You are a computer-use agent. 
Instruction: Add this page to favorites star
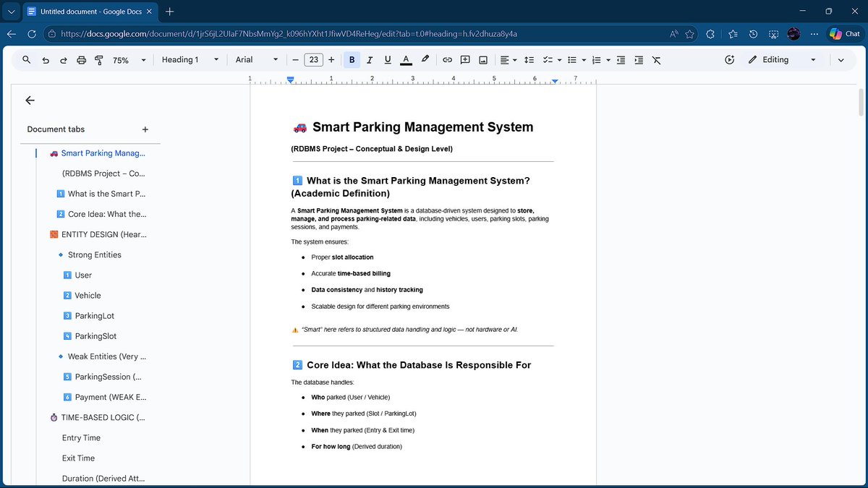(x=690, y=34)
